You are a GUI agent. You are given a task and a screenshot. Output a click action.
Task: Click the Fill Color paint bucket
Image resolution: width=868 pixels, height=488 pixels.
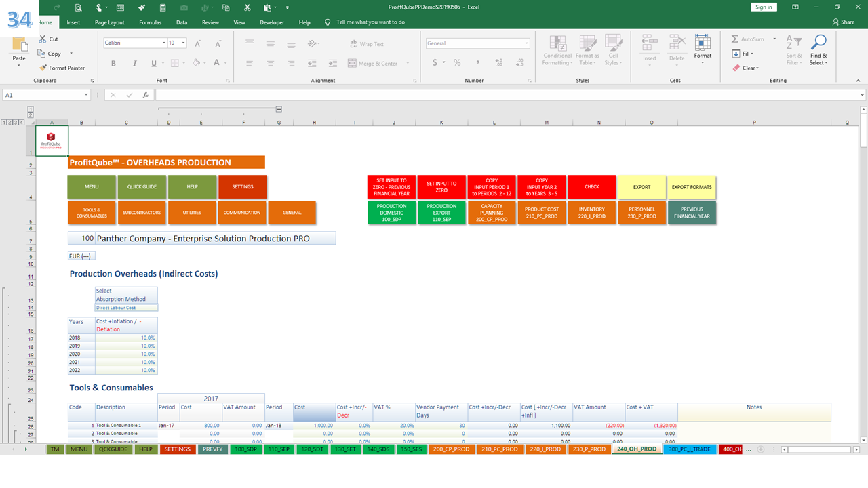[x=196, y=63]
